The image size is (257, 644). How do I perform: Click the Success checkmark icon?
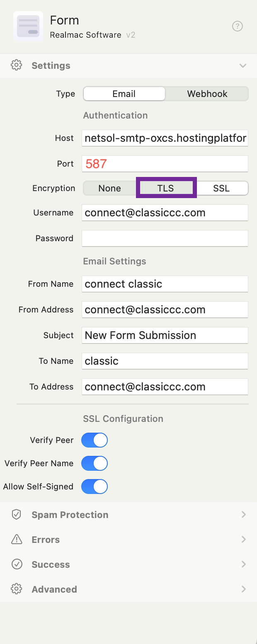click(16, 564)
